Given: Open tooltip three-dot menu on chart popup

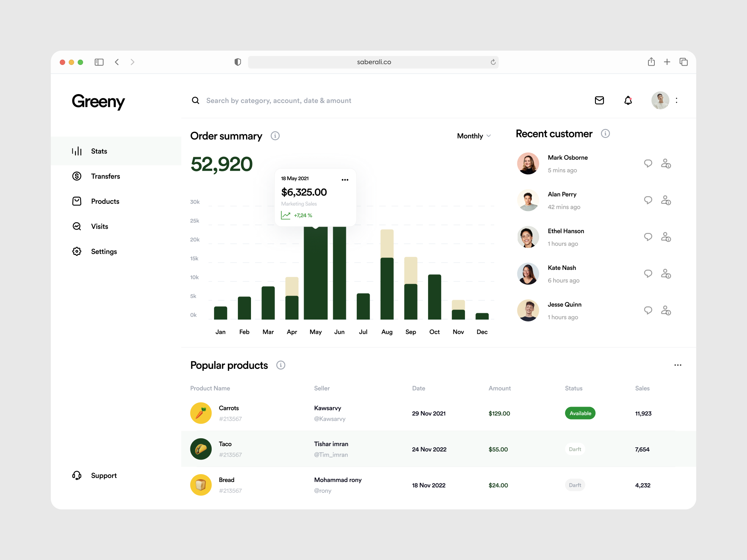Looking at the screenshot, I should coord(345,180).
